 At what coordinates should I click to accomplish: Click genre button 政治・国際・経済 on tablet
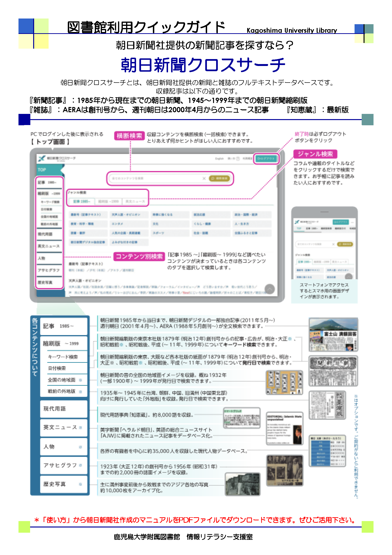pyautogui.click(x=252, y=215)
